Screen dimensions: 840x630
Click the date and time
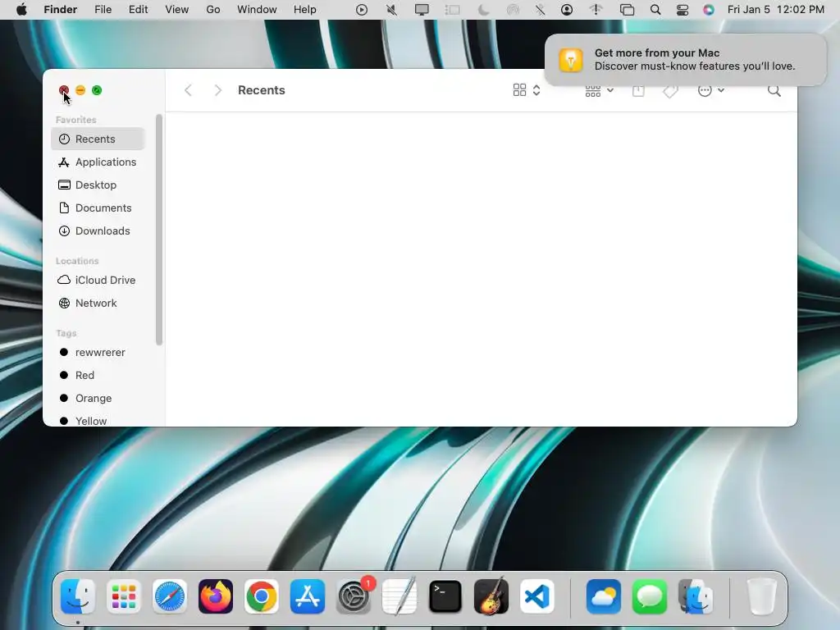coord(776,10)
